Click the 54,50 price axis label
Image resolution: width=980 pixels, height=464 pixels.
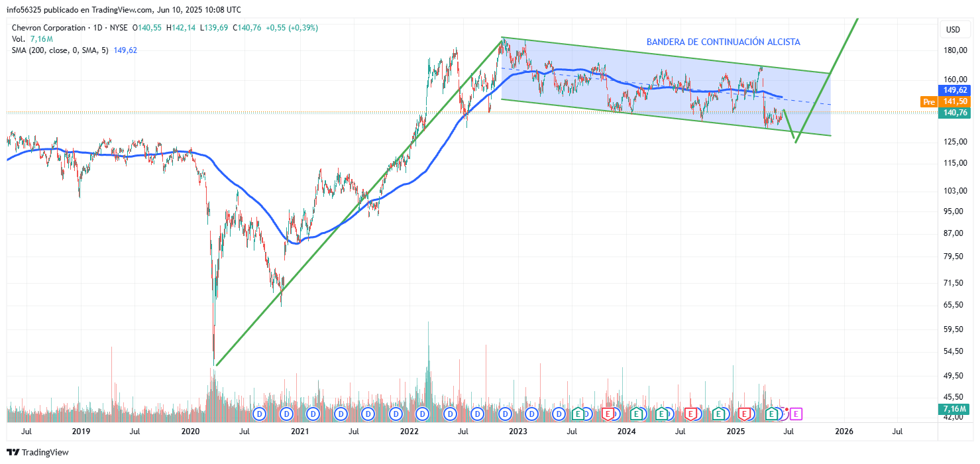coord(955,351)
